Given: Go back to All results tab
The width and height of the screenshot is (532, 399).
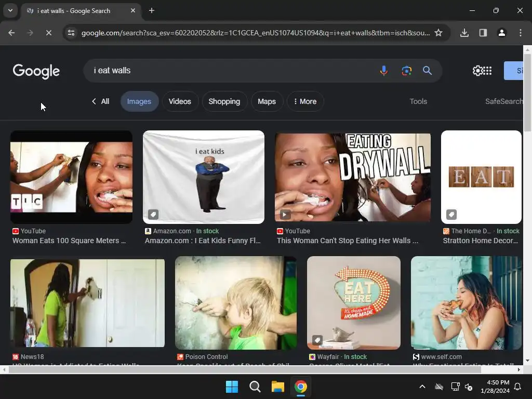Looking at the screenshot, I should (100, 101).
